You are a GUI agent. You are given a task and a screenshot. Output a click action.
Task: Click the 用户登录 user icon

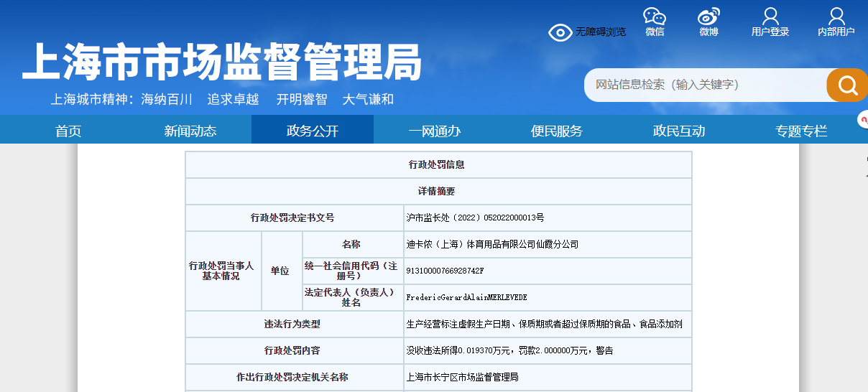[x=770, y=17]
